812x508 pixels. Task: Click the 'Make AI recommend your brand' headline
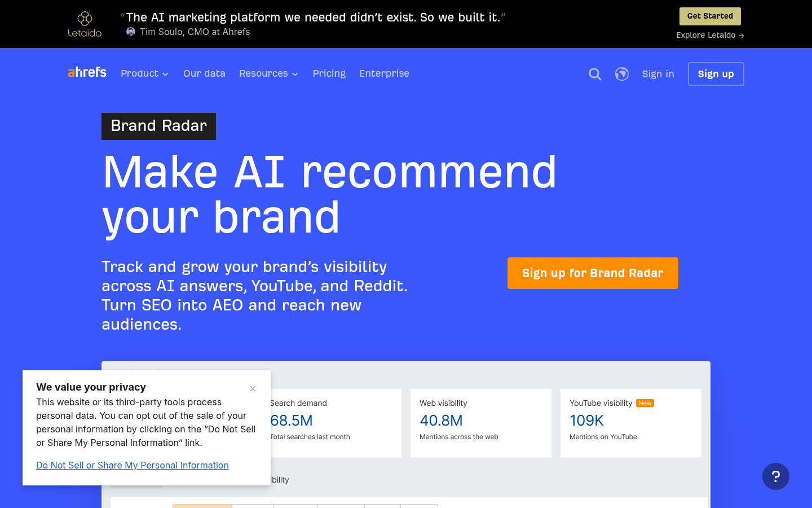[x=329, y=195]
